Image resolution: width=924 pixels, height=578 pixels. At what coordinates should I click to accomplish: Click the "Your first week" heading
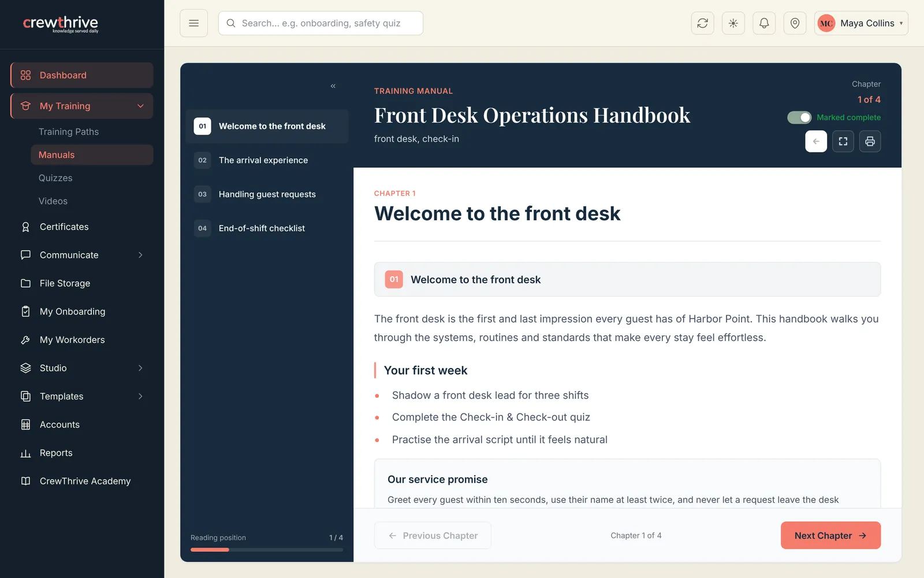tap(426, 370)
